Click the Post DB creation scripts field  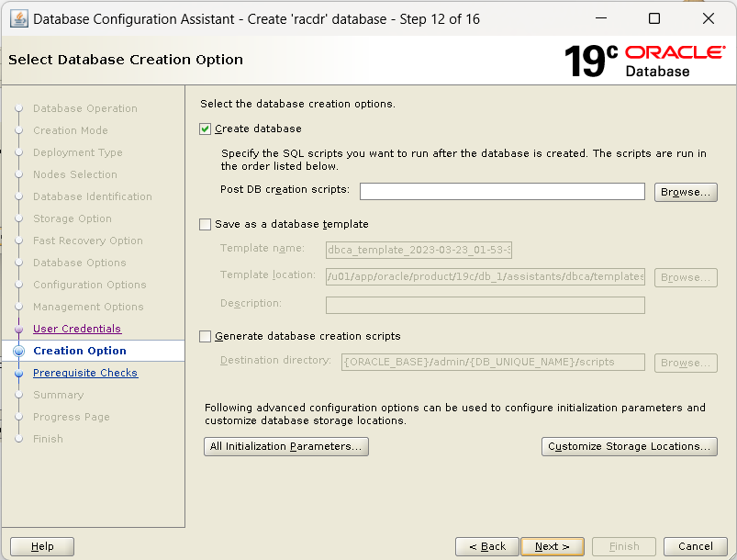click(502, 191)
